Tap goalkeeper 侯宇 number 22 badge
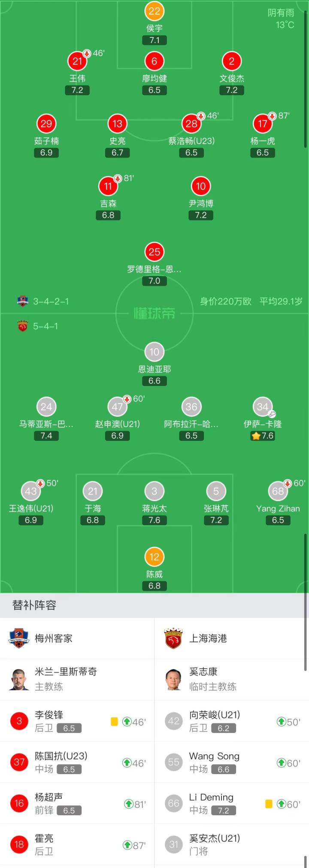This screenshot has width=309, height=868. (x=154, y=12)
